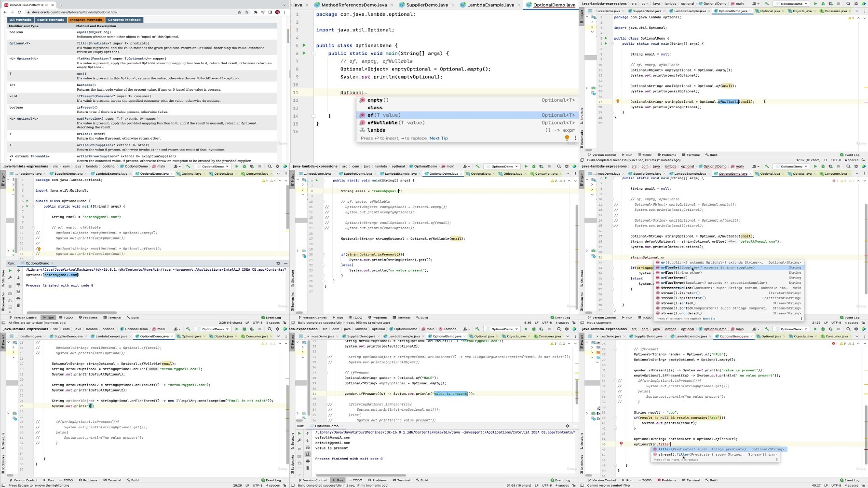The width and height of the screenshot is (868, 488).
Task: Click the trash icon in the console showing Optional[ramesh@gmail.com]
Action: pos(18,305)
